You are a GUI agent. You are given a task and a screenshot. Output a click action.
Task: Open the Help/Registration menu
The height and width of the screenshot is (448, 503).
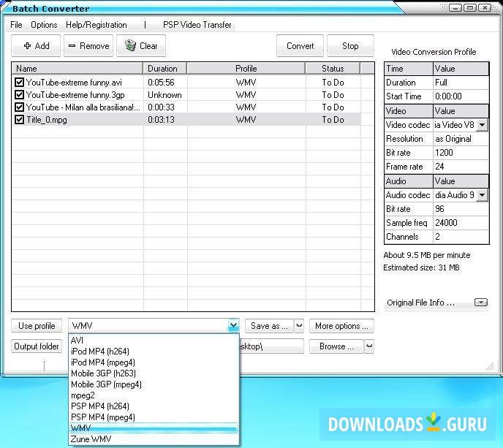tap(97, 25)
